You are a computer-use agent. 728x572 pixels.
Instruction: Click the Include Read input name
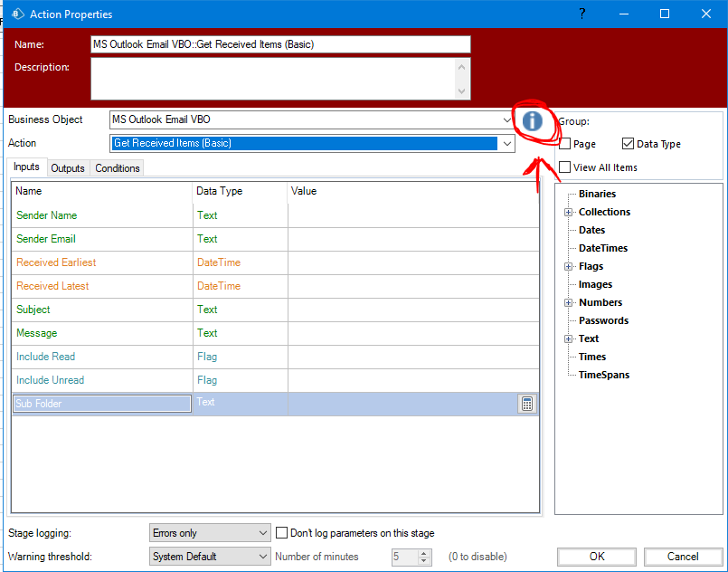tap(45, 357)
